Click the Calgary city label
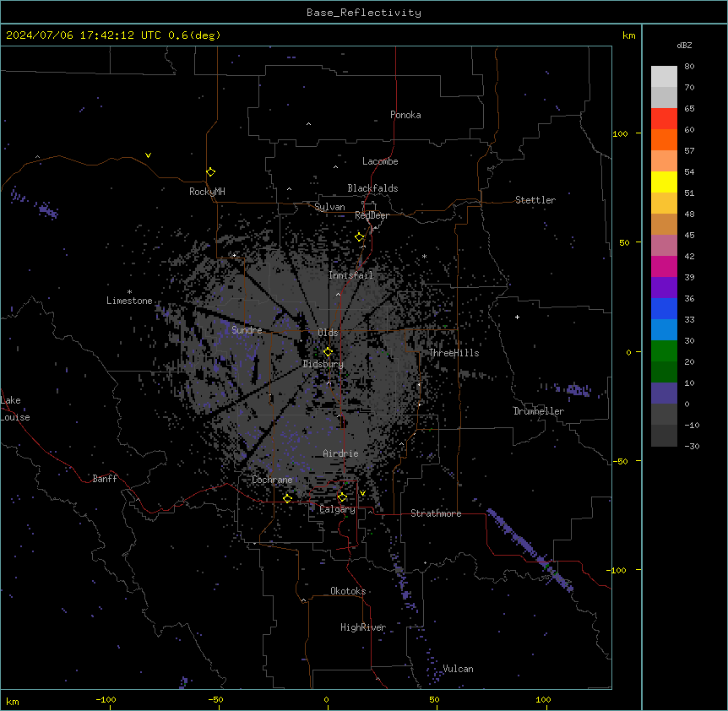This screenshot has width=728, height=711. coord(338,509)
